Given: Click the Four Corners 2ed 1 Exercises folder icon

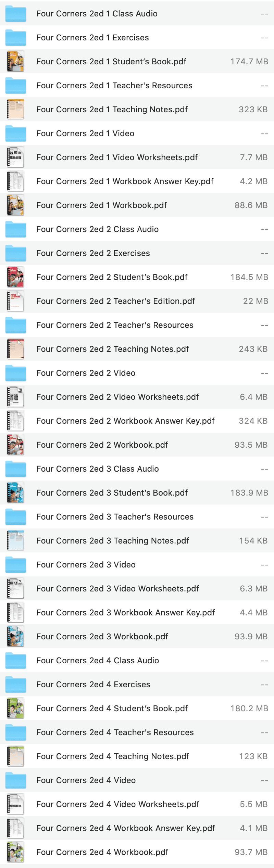Looking at the screenshot, I should [15, 38].
